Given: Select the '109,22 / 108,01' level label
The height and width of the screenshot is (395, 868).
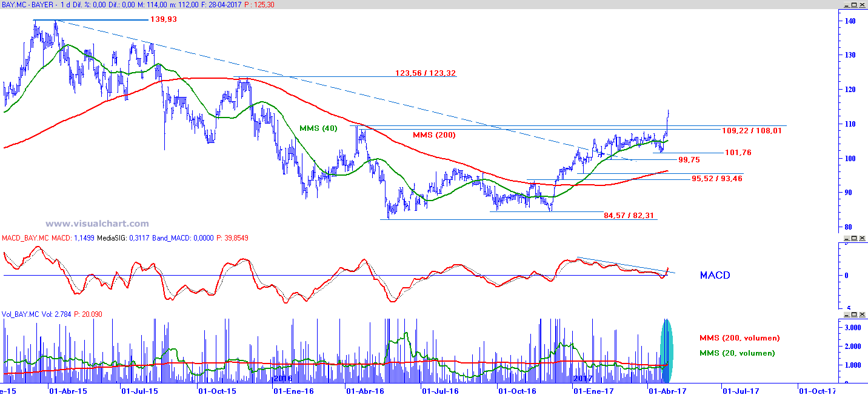Looking at the screenshot, I should [752, 130].
